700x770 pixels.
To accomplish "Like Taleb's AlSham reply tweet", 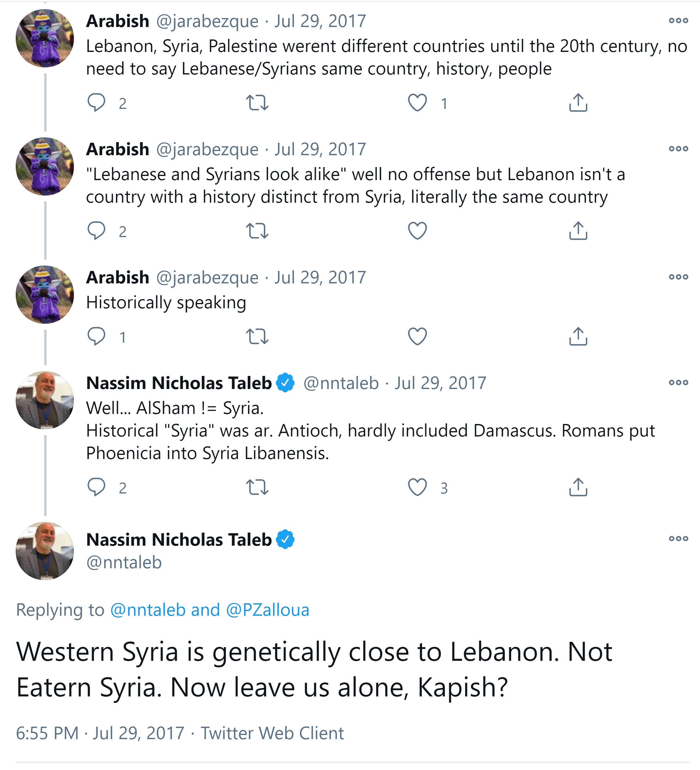I will 418,487.
